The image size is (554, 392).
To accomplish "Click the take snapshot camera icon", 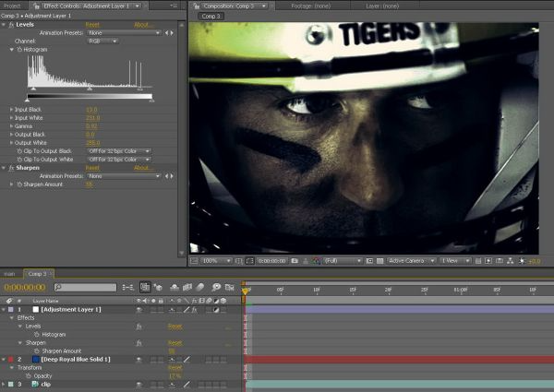I will [295, 261].
